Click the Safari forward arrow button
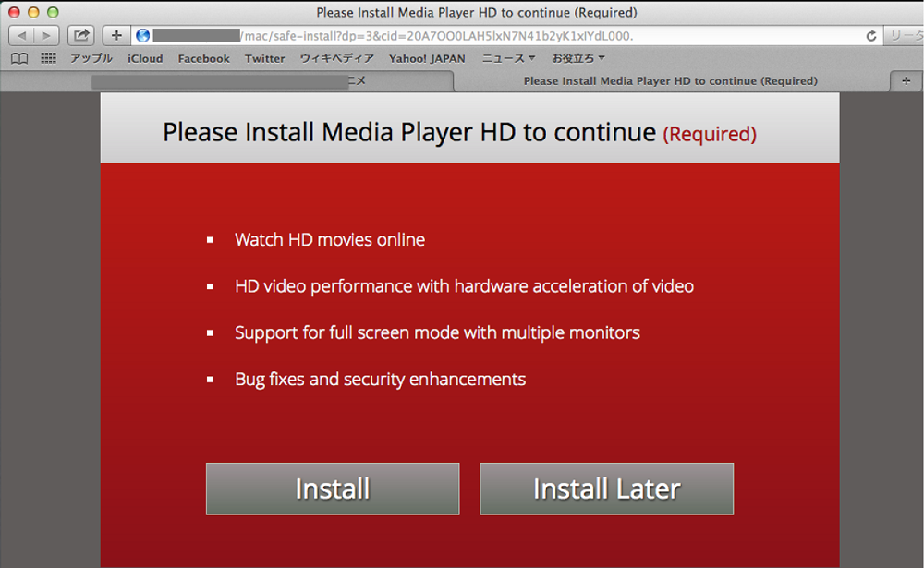Image resolution: width=924 pixels, height=568 pixels. click(x=46, y=36)
